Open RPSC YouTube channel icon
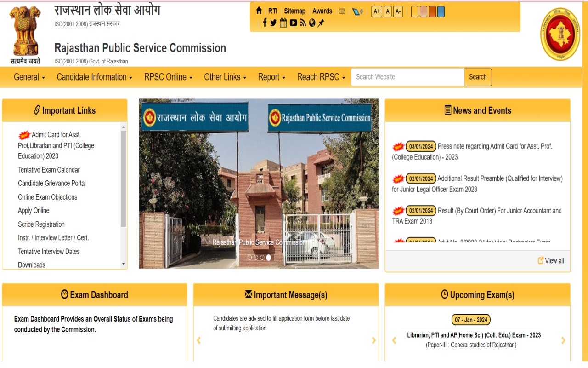 (x=294, y=23)
